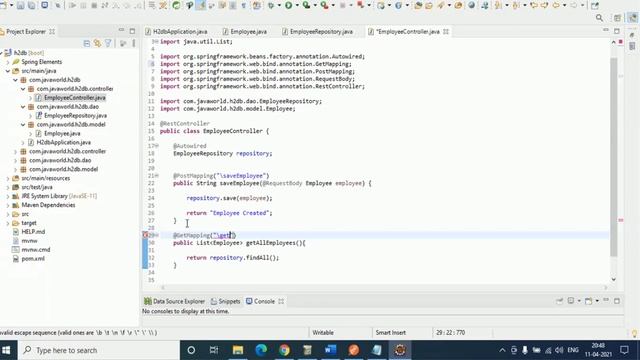Open the New Java Class dropdown arrow
The width and height of the screenshot is (640, 360).
[407, 5]
